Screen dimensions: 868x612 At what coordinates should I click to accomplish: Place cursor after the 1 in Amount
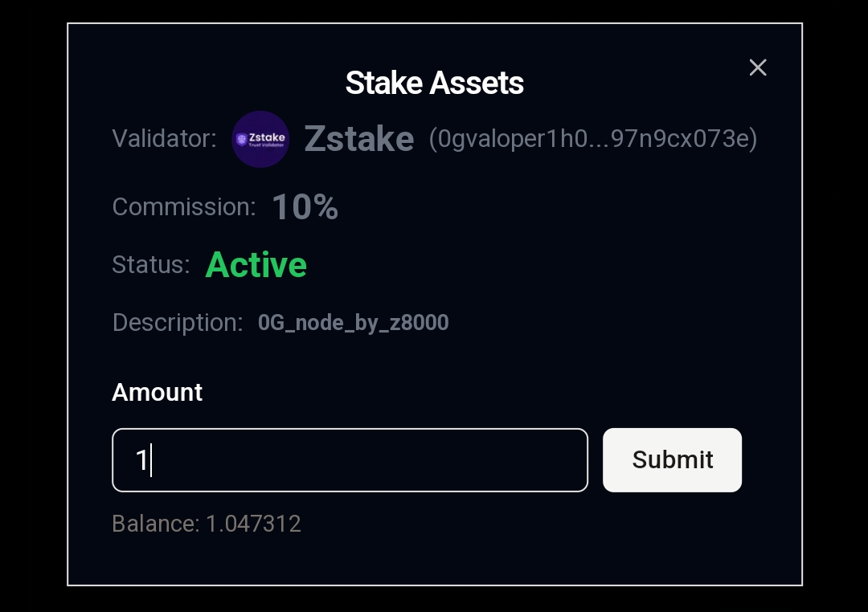point(150,460)
